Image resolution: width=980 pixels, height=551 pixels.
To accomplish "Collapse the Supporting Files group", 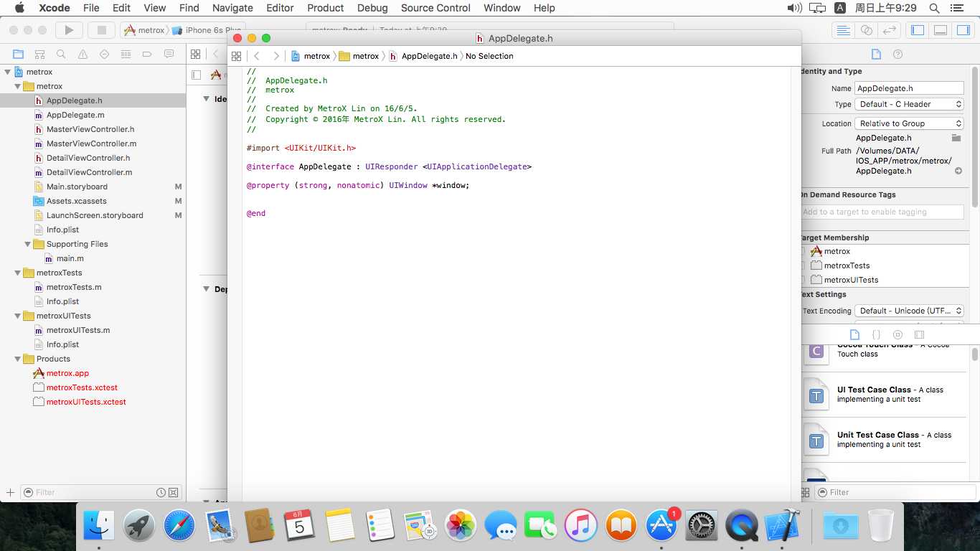I will pos(28,244).
